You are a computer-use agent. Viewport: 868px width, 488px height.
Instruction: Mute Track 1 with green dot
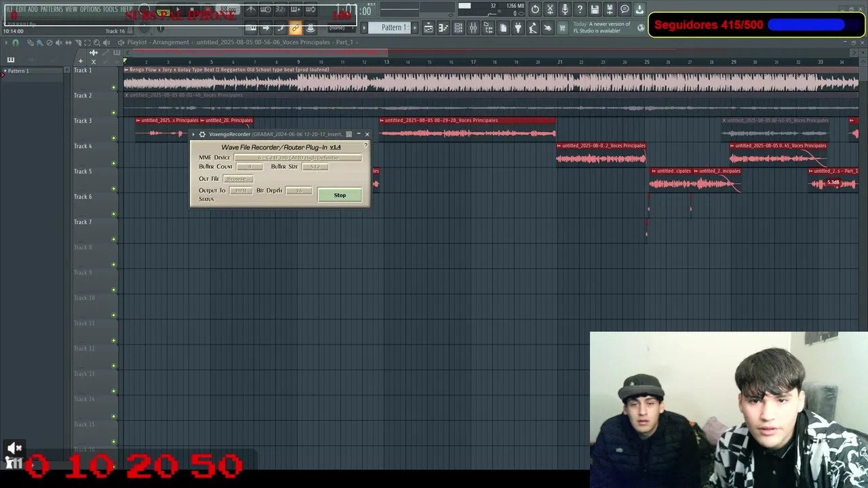(x=113, y=87)
